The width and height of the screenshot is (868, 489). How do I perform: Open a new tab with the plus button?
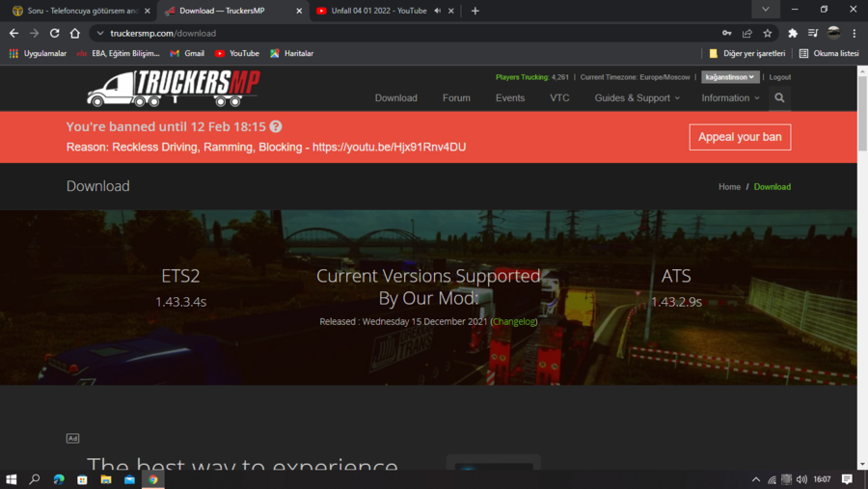pos(475,11)
